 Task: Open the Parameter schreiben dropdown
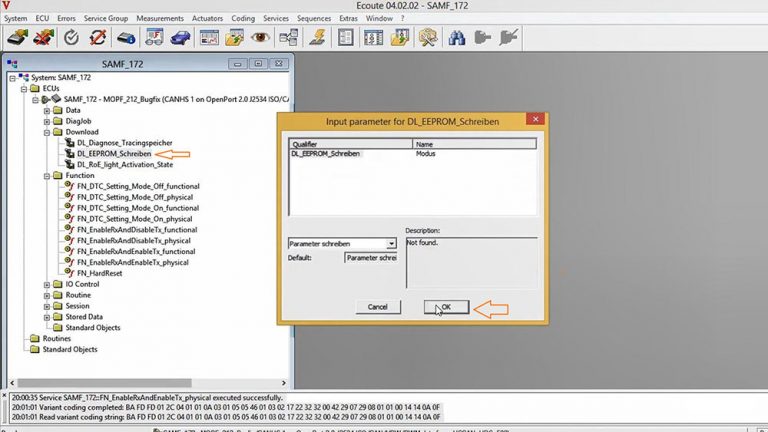coord(391,243)
